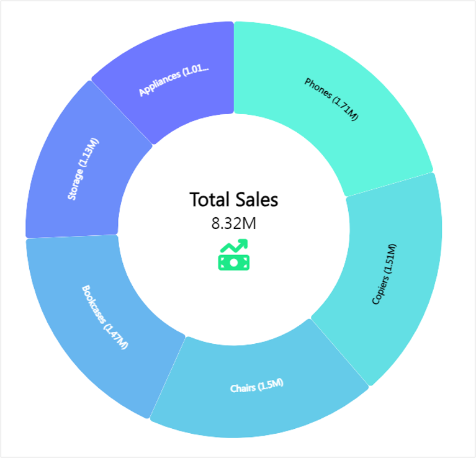Click the "Chairs (1.5M)" label text
Image resolution: width=476 pixels, height=458 pixels.
click(256, 386)
